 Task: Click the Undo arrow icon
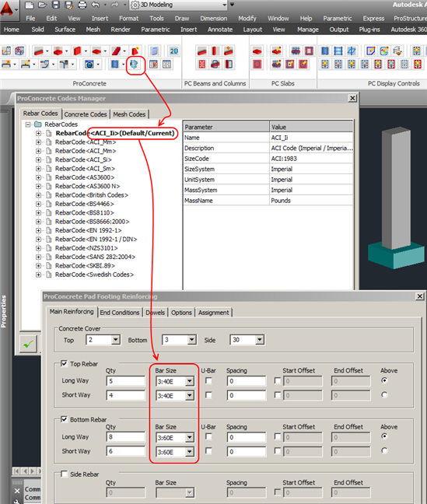tap(96, 5)
